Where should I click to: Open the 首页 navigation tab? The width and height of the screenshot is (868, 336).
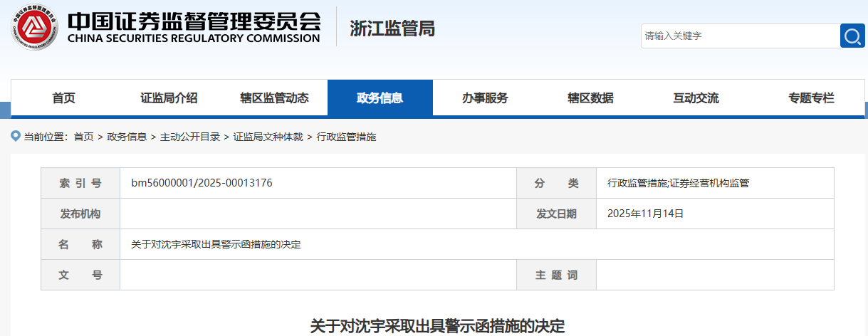point(63,98)
